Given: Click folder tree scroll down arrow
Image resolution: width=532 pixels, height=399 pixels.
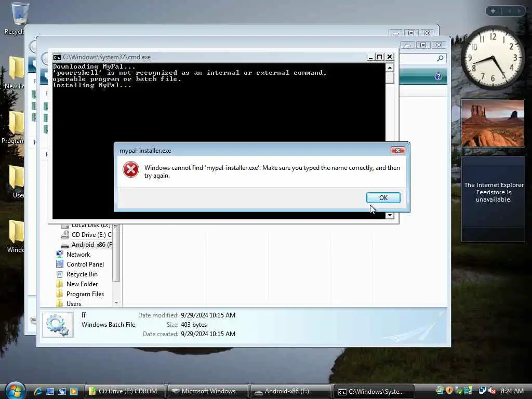Looking at the screenshot, I should point(116,303).
